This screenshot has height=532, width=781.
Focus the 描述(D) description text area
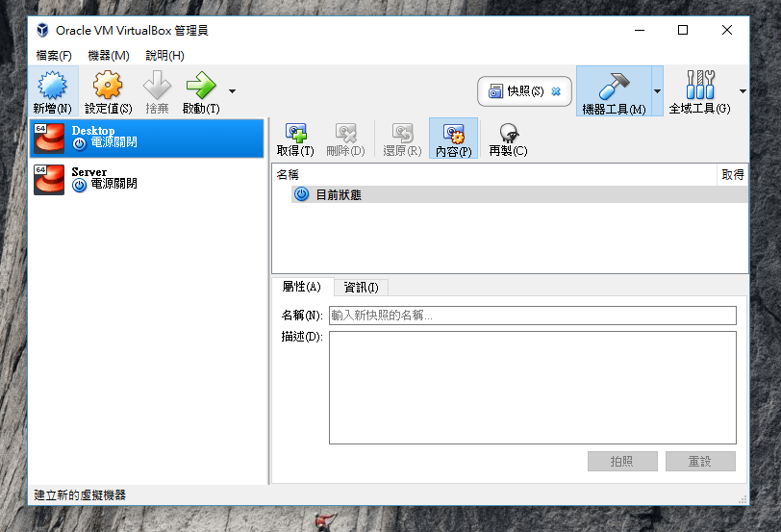pos(533,388)
